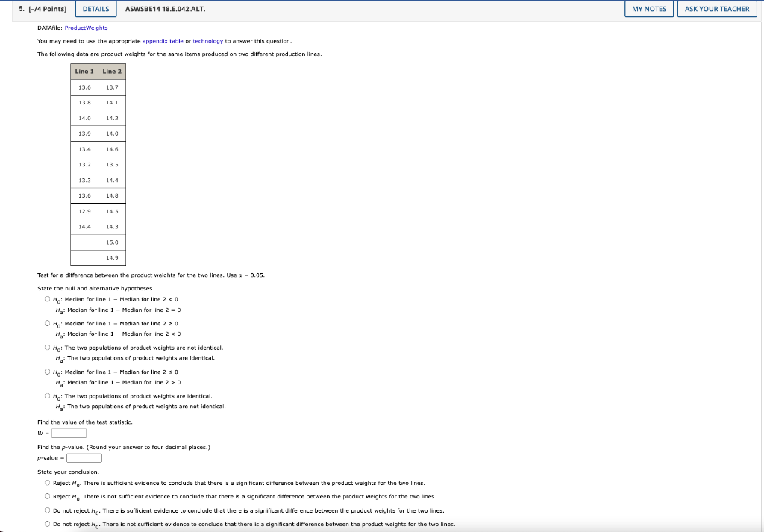This screenshot has height=532, width=764.
Task: Select hypothesis H0: Median difference ≥ 0
Action: pyautogui.click(x=47, y=323)
